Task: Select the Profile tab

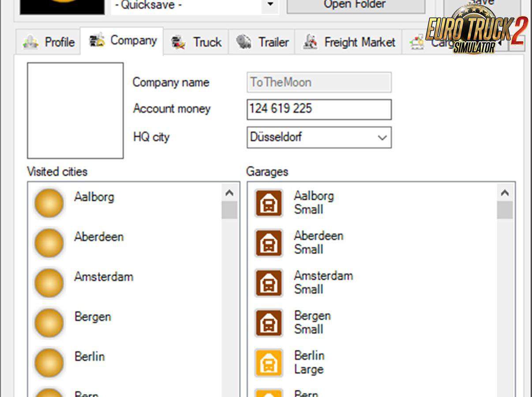Action: point(49,42)
